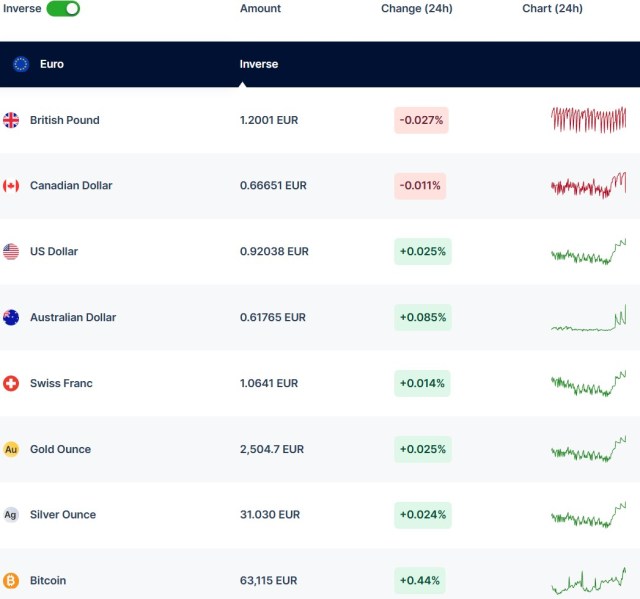Open the British Pound 24h chart thumbnail
Screen dimensions: 640x599
coord(588,120)
